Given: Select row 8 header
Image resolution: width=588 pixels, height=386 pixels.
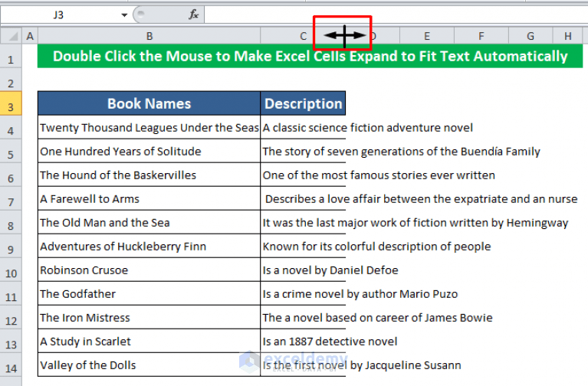Looking at the screenshot, I should (11, 222).
